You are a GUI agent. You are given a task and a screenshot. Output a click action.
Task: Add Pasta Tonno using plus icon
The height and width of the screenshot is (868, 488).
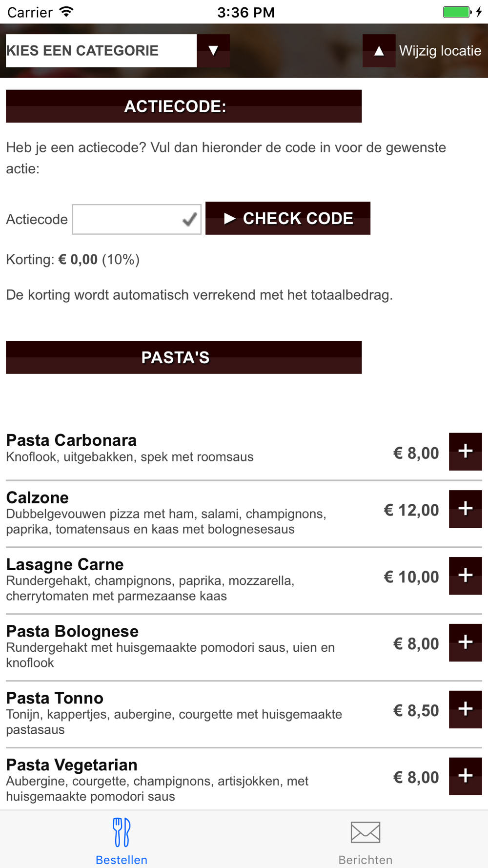tap(465, 709)
